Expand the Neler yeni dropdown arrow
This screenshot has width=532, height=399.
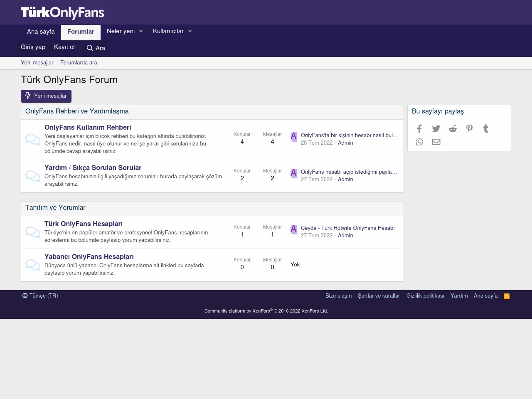coord(141,32)
